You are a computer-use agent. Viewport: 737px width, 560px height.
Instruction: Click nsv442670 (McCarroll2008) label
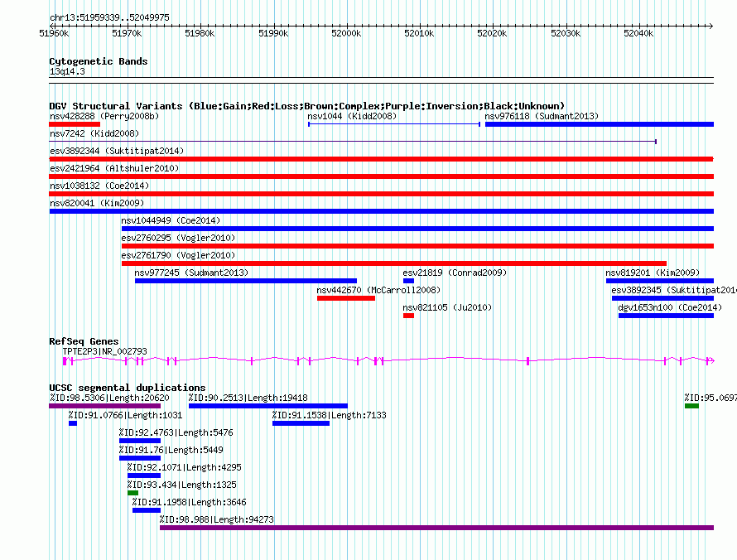(378, 290)
